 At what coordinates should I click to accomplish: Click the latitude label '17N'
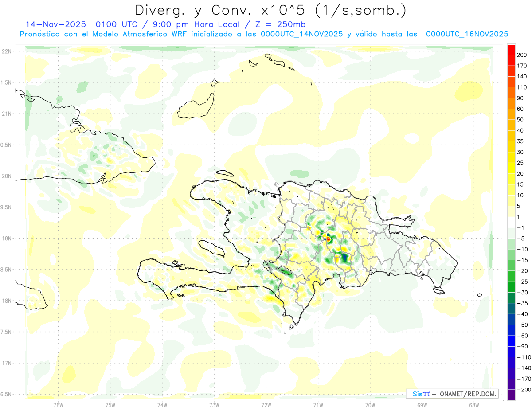pos(6,363)
